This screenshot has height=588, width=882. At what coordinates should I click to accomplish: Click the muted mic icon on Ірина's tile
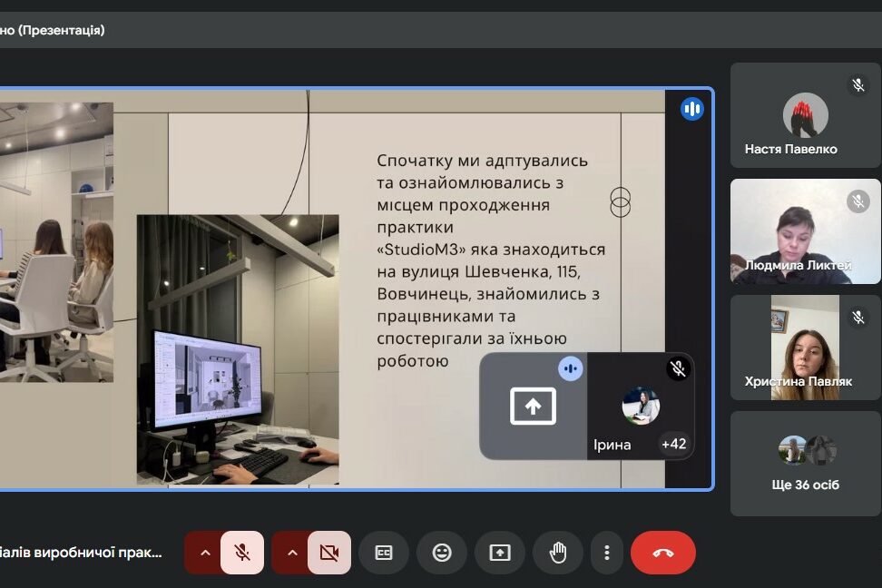coord(678,368)
